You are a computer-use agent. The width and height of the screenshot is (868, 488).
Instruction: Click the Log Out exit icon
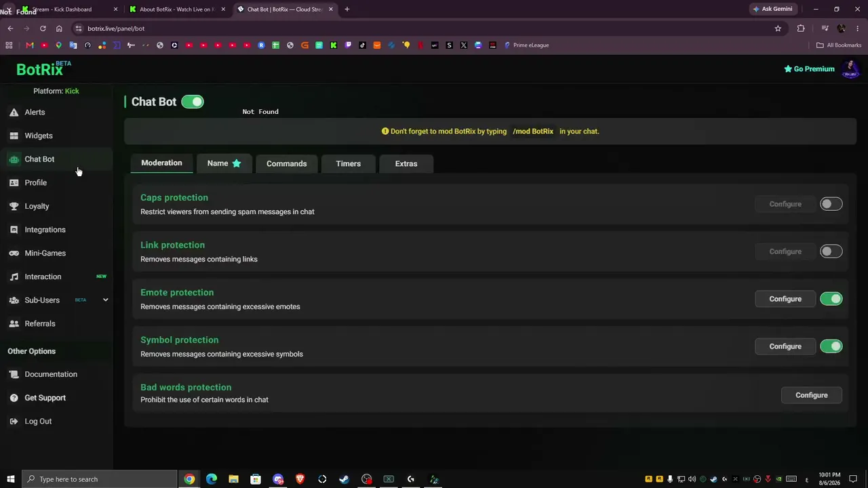[x=14, y=422]
